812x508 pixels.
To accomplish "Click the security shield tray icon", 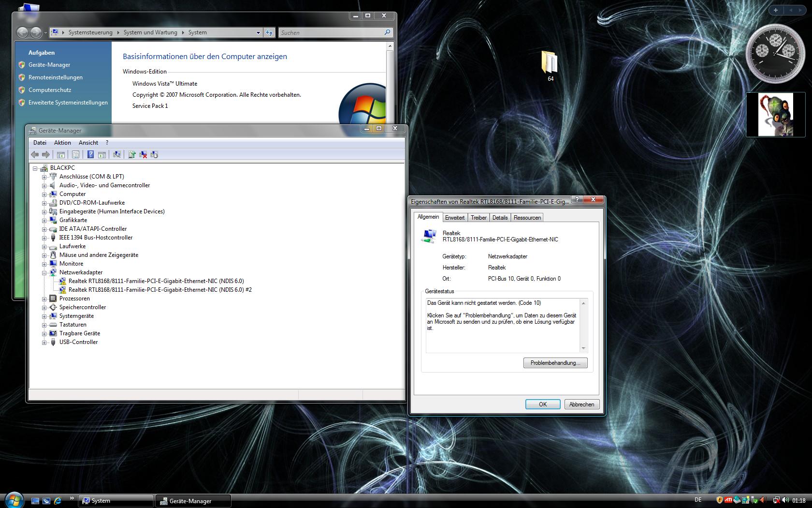I will point(720,500).
